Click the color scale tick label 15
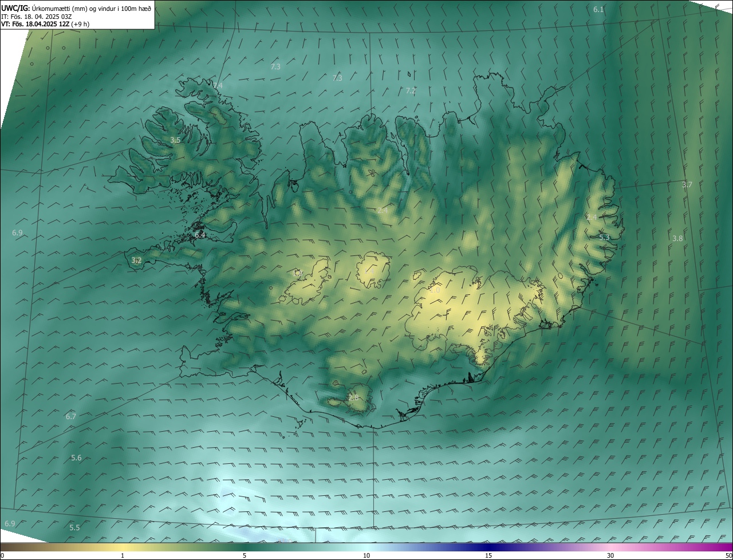 click(x=488, y=555)
